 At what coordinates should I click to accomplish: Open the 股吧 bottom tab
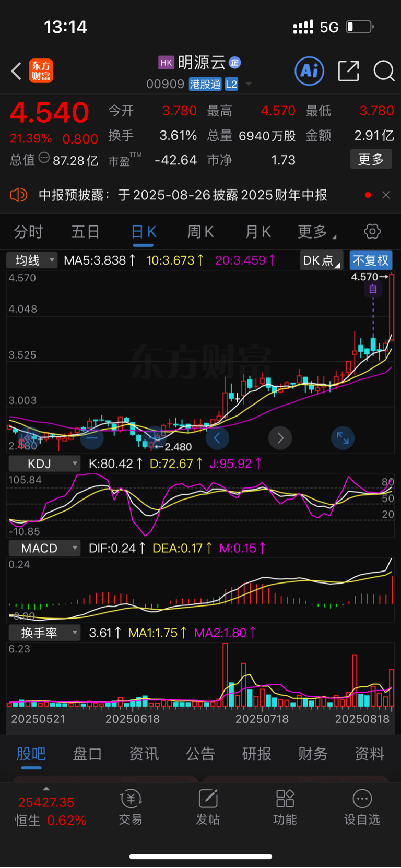click(31, 754)
